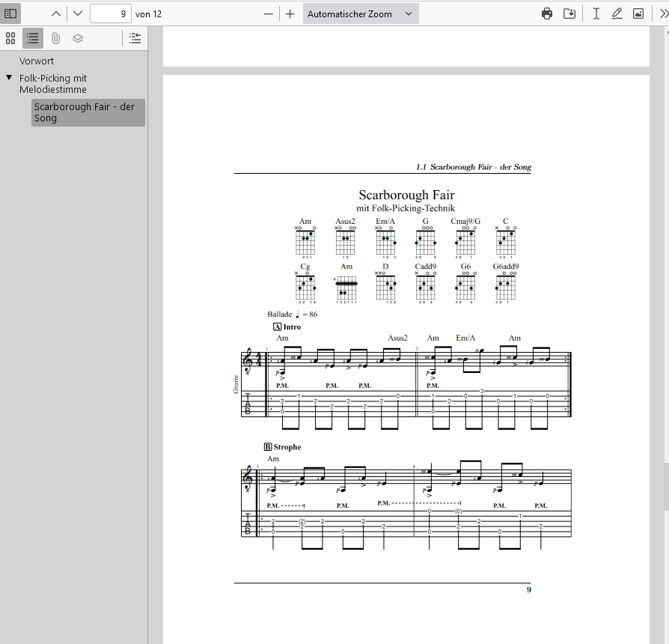Print the document via printer icon
This screenshot has height=644, width=669.
(547, 13)
